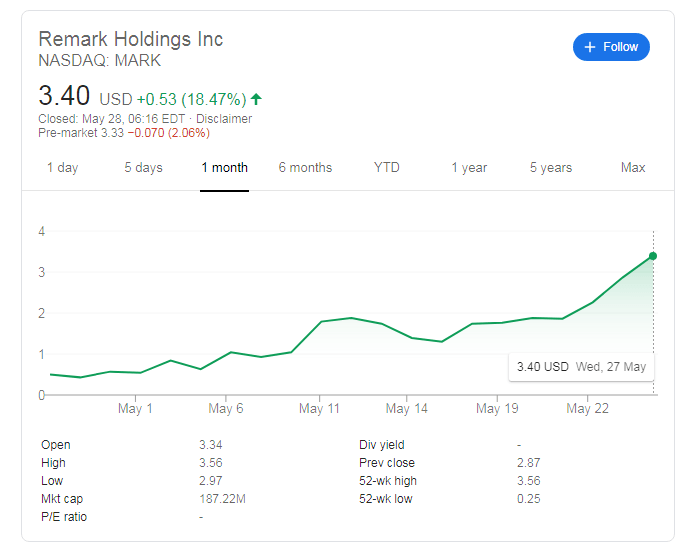Select the 5 years range
The width and height of the screenshot is (696, 554).
click(551, 167)
